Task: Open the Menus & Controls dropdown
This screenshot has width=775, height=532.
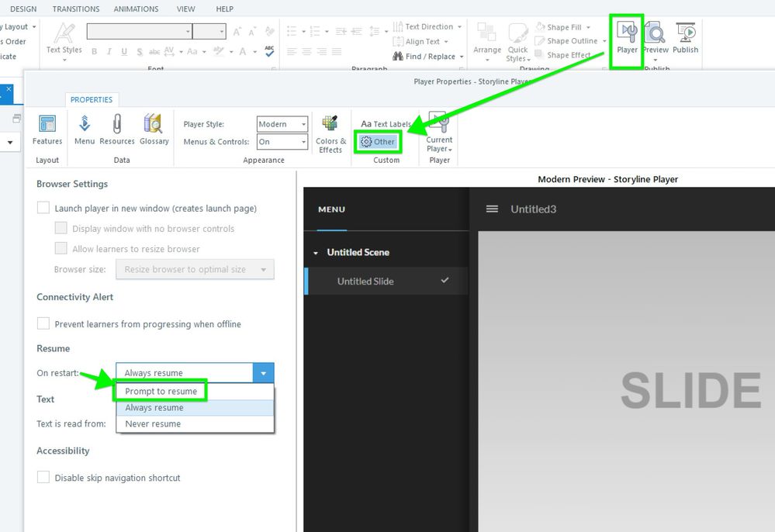Action: [282, 142]
